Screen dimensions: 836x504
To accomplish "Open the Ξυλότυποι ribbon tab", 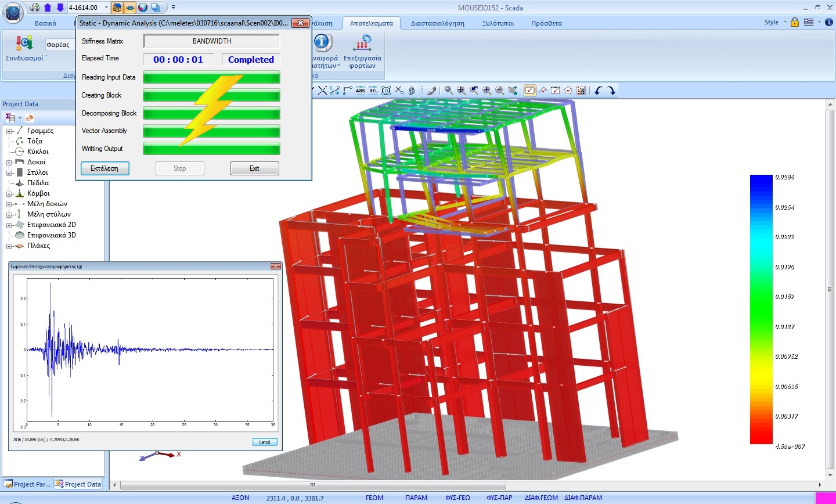I will pyautogui.click(x=498, y=23).
